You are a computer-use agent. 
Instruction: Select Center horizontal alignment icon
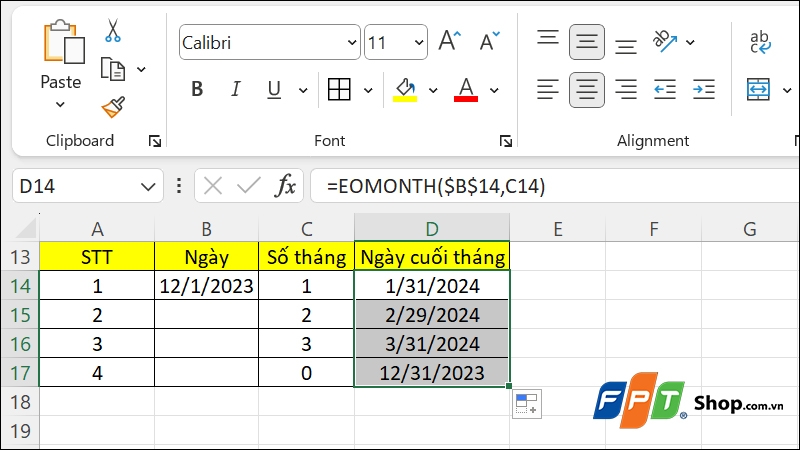pyautogui.click(x=587, y=90)
